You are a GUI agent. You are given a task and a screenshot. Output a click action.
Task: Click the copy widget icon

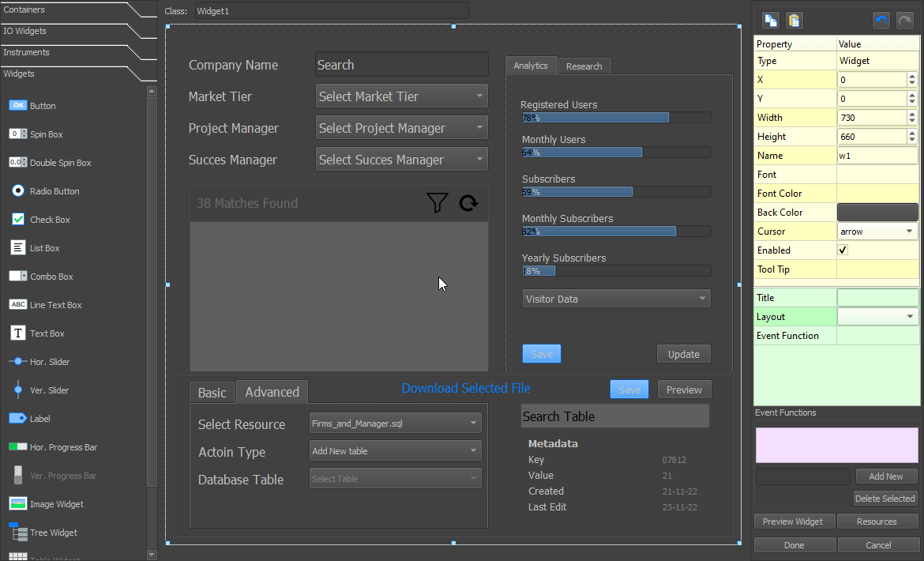[769, 20]
